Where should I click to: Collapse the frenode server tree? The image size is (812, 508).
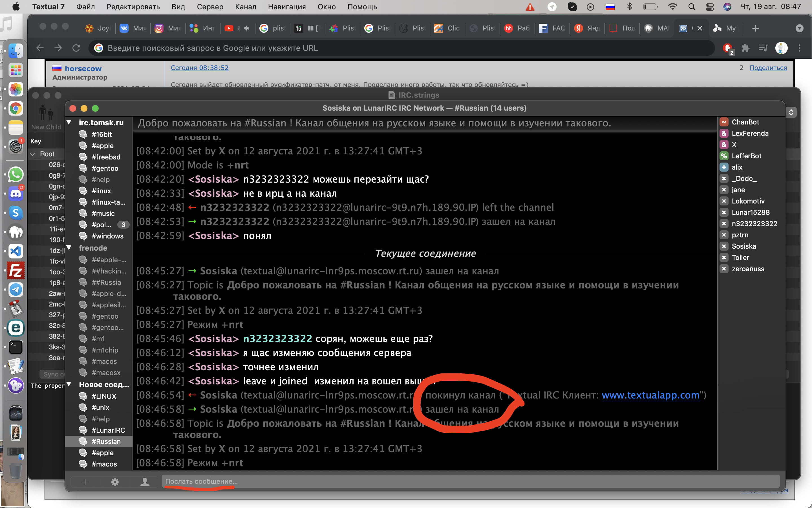pos(69,248)
